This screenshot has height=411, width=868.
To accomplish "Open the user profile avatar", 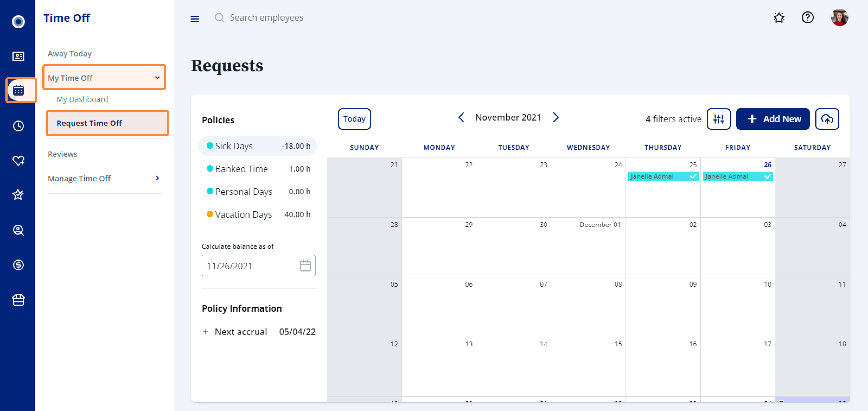I will tap(839, 18).
